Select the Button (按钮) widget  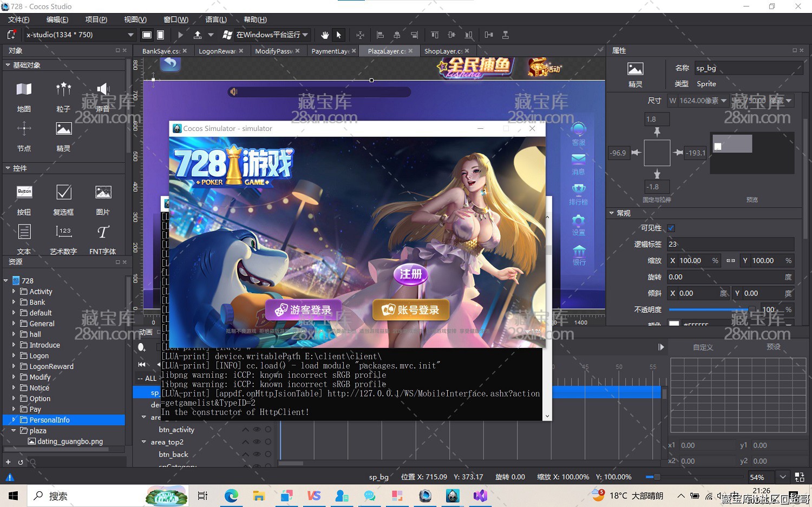pyautogui.click(x=24, y=200)
